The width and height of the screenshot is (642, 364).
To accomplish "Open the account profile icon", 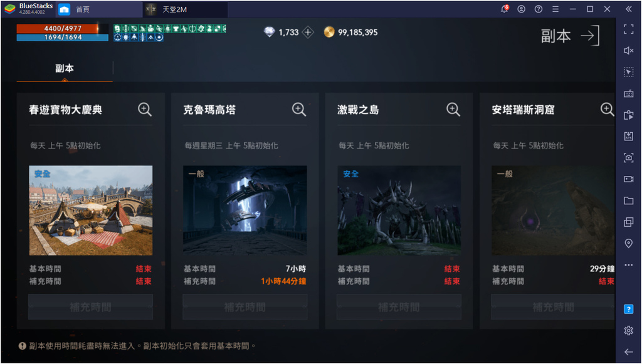I will (x=521, y=9).
